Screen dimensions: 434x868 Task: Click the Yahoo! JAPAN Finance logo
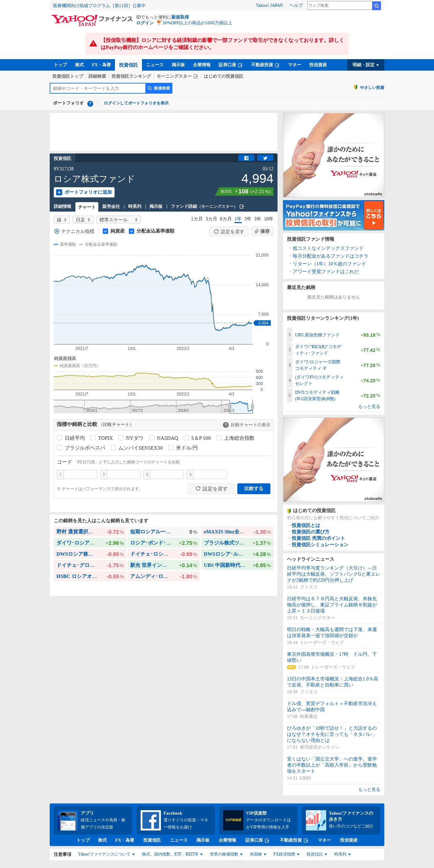92,20
